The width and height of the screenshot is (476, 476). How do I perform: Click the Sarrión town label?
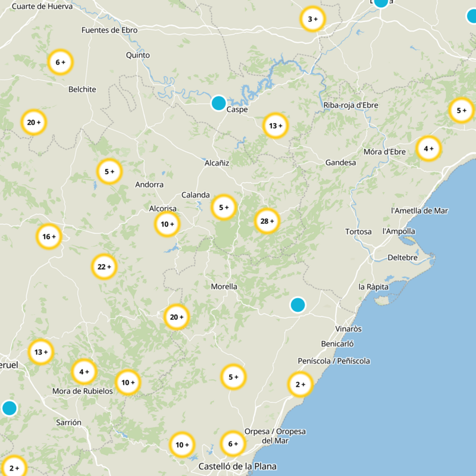click(68, 422)
